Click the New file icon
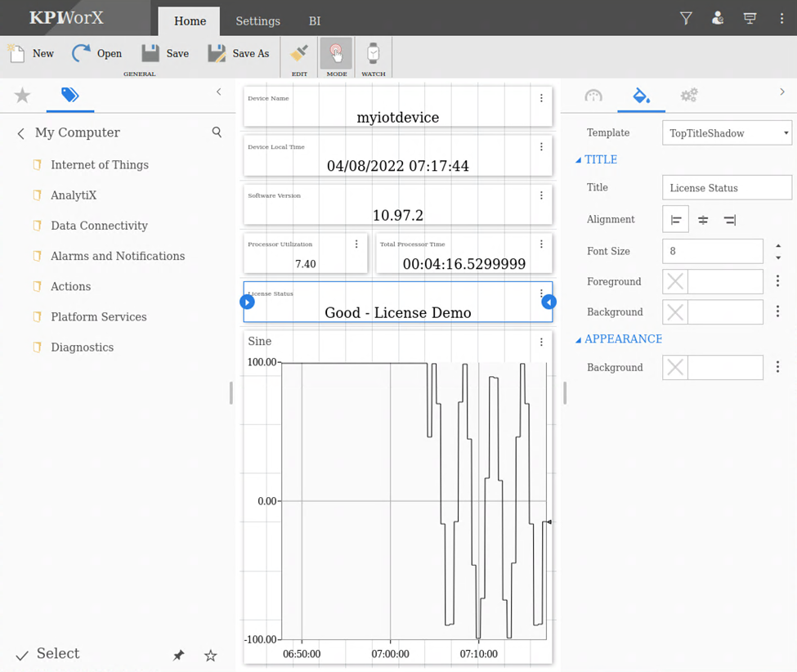 click(17, 54)
